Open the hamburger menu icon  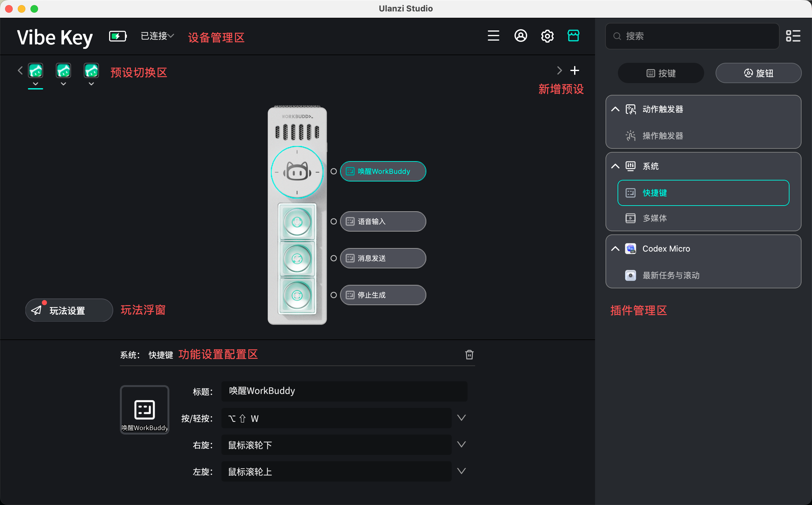(493, 36)
